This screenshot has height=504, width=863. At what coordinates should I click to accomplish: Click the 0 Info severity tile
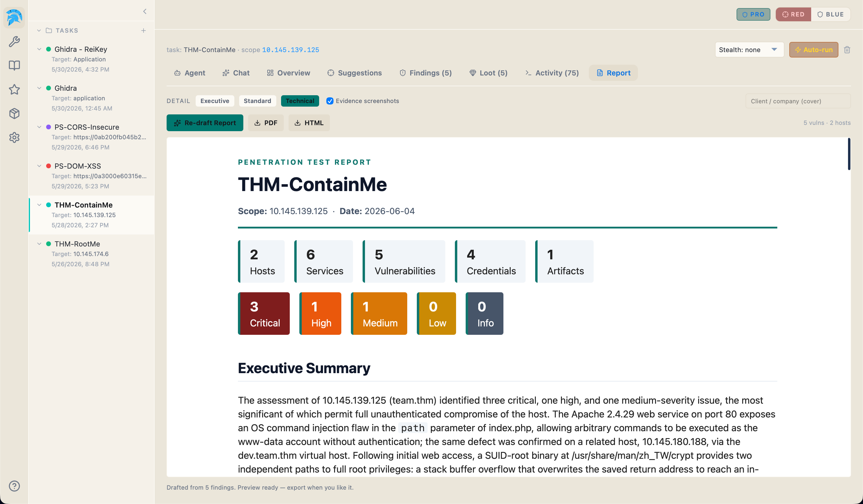484,314
